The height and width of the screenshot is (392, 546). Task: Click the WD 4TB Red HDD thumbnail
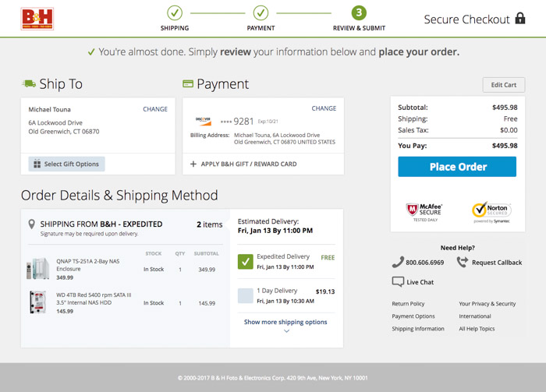tap(38, 302)
